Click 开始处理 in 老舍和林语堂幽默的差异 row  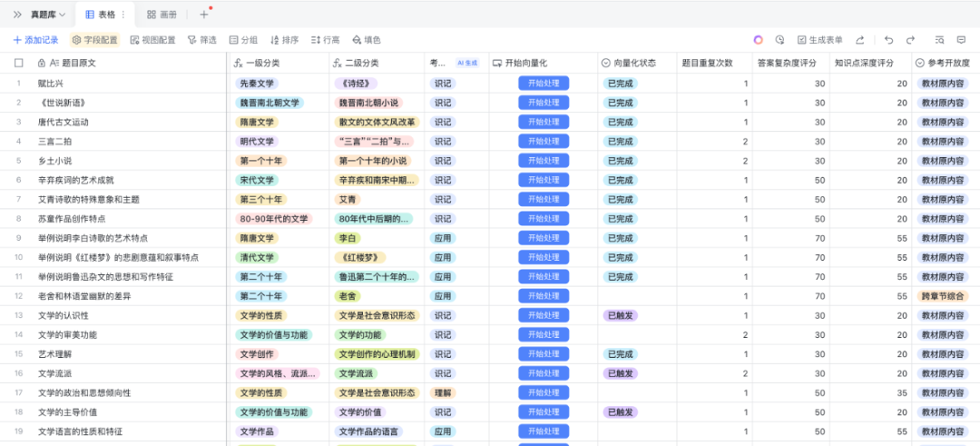[x=544, y=296]
